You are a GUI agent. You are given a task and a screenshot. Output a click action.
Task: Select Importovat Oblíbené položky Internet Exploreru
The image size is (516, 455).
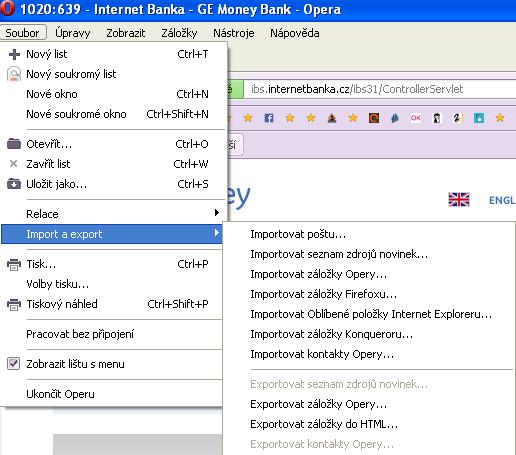tap(369, 314)
